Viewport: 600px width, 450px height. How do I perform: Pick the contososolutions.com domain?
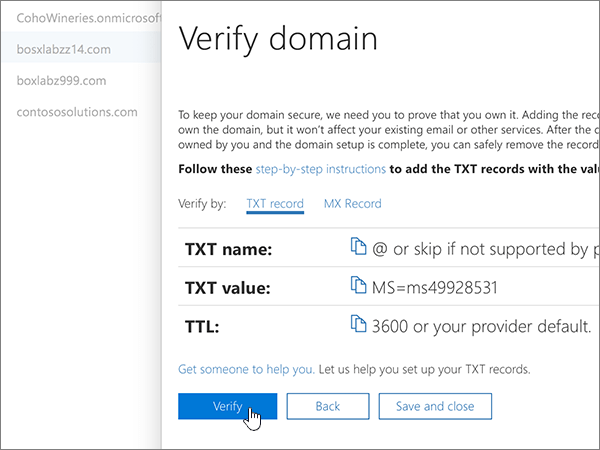pos(77,112)
